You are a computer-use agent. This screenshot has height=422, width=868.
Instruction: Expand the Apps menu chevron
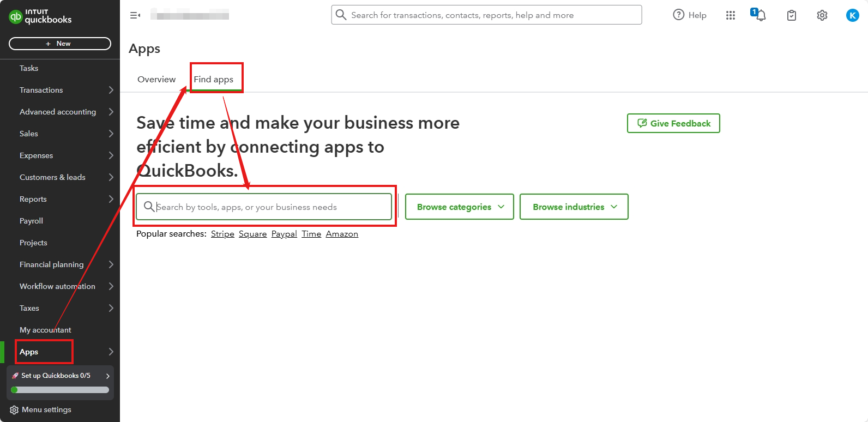pos(111,352)
